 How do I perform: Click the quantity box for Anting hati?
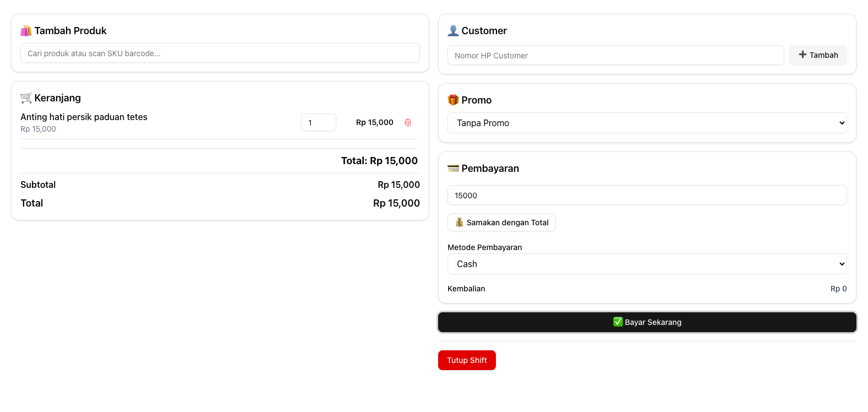(318, 122)
